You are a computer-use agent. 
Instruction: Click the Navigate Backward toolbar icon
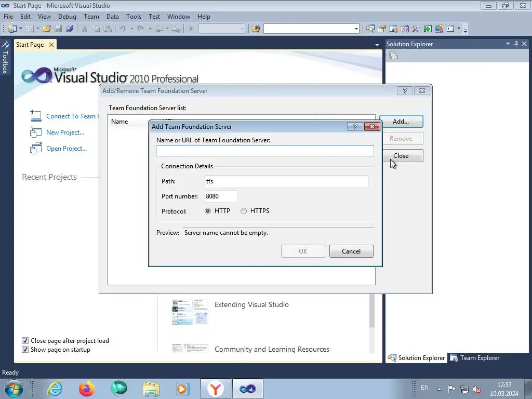click(x=159, y=29)
